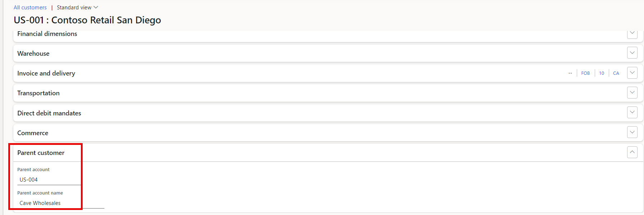644x215 pixels.
Task: Click the Parent customer section header
Action: [41, 153]
